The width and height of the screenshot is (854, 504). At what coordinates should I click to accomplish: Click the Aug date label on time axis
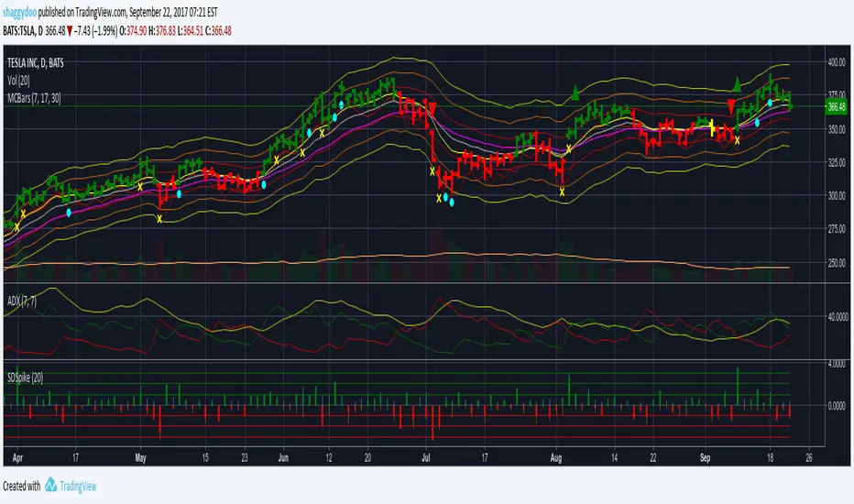point(555,457)
